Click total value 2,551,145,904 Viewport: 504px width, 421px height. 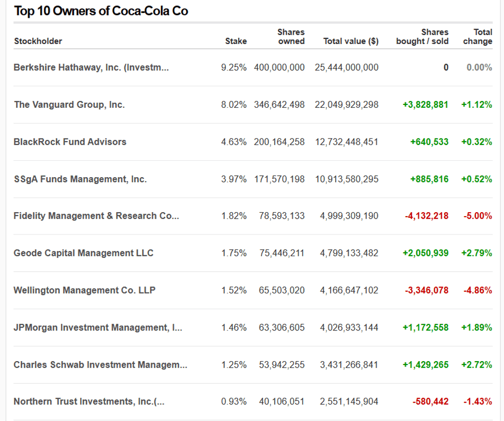tap(349, 401)
